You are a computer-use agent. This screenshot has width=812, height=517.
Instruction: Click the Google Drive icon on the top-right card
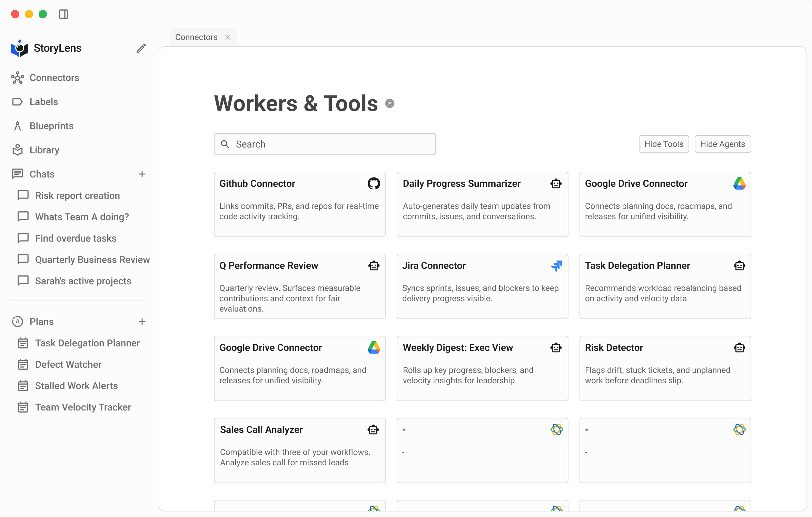coord(739,184)
